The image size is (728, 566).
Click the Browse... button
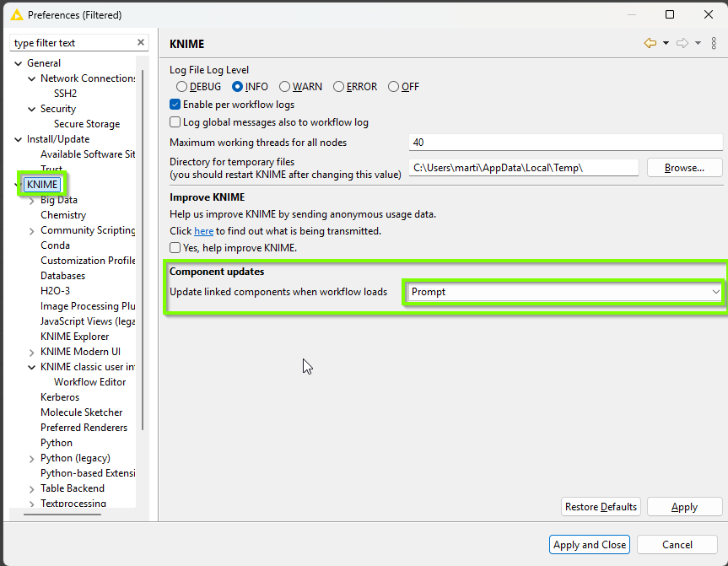tap(684, 168)
